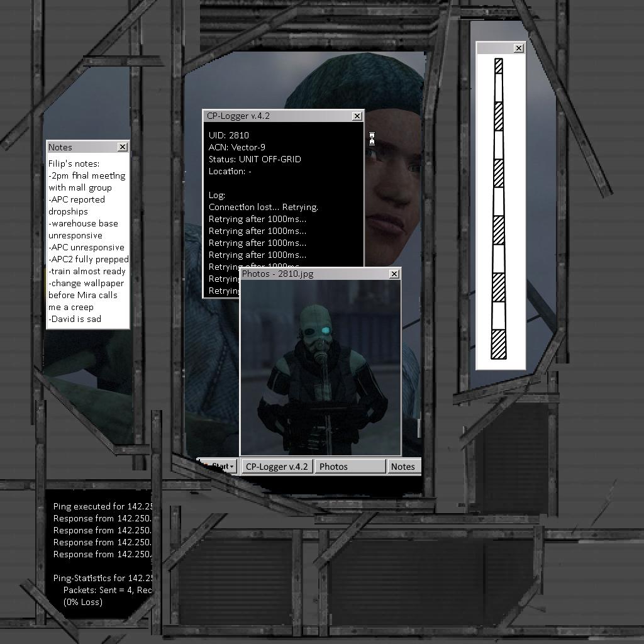
Task: Select the UID: 2810 text
Action: (229, 135)
